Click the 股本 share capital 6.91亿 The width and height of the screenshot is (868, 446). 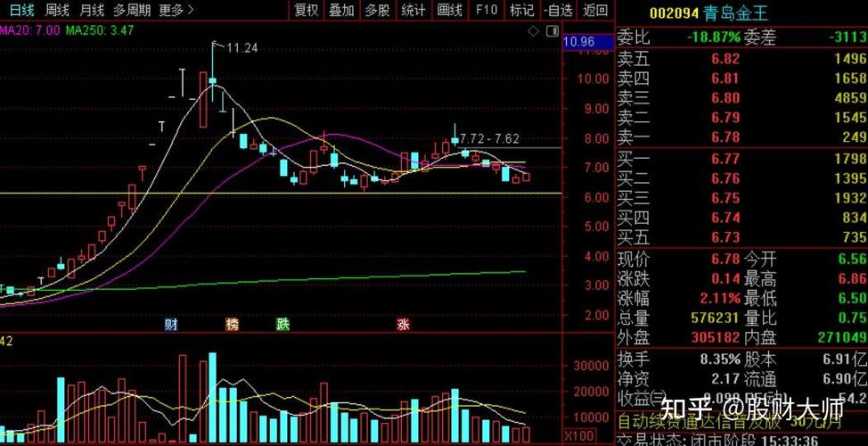846,359
